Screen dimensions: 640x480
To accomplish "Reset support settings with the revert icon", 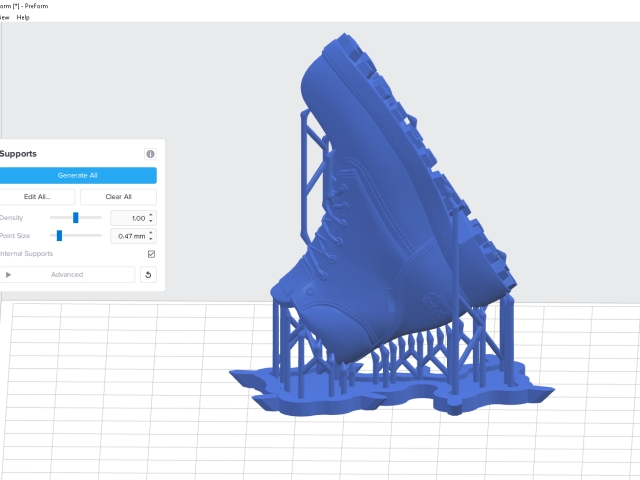I will pos(148,275).
